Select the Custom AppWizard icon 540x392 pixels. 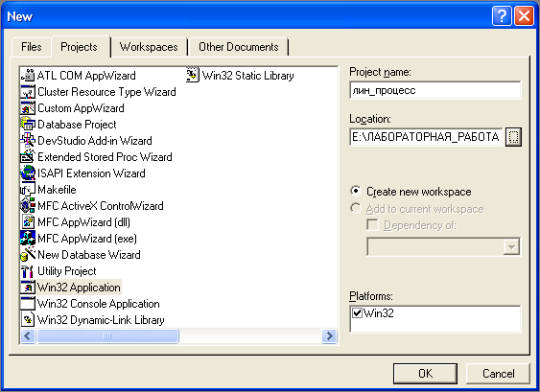tap(28, 107)
